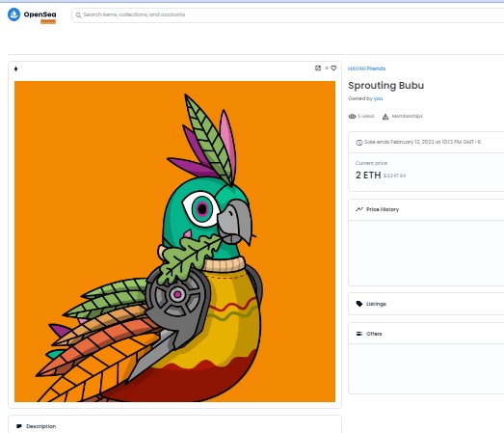
Task: Click the Offers list icon
Action: 359,334
